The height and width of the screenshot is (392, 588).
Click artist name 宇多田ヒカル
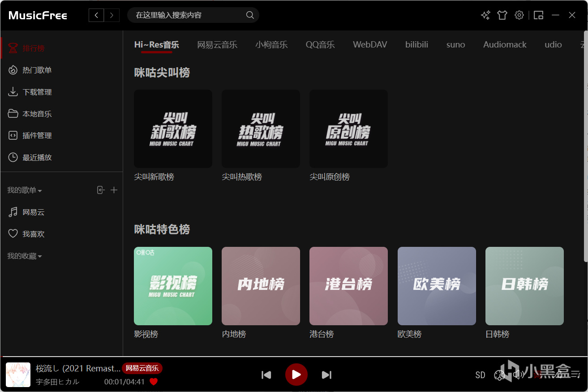(57, 382)
